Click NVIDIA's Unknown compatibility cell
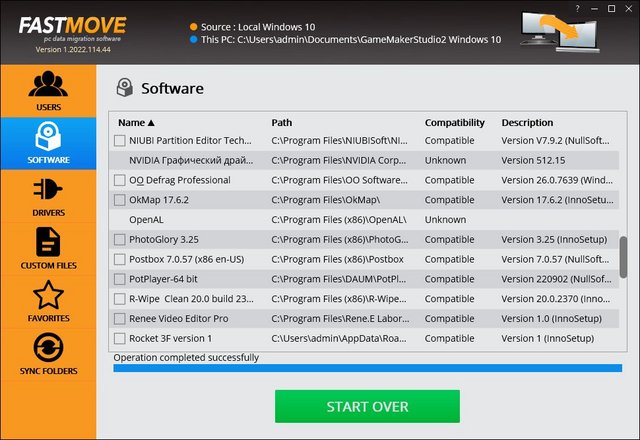Viewport: 640px width, 440px height. tap(445, 160)
